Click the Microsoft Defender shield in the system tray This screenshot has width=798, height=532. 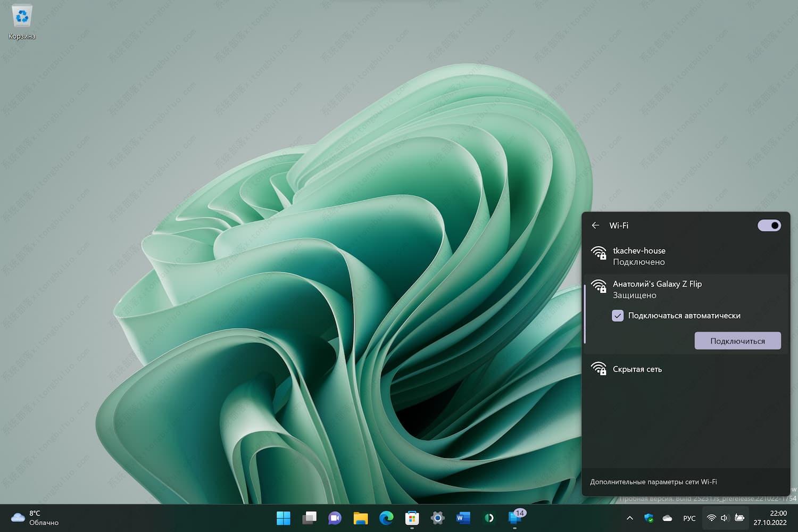pos(649,518)
